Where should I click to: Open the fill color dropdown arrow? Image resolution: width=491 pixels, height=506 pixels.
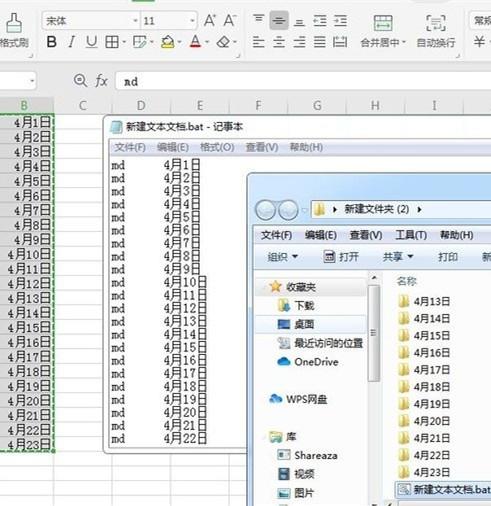[x=179, y=42]
